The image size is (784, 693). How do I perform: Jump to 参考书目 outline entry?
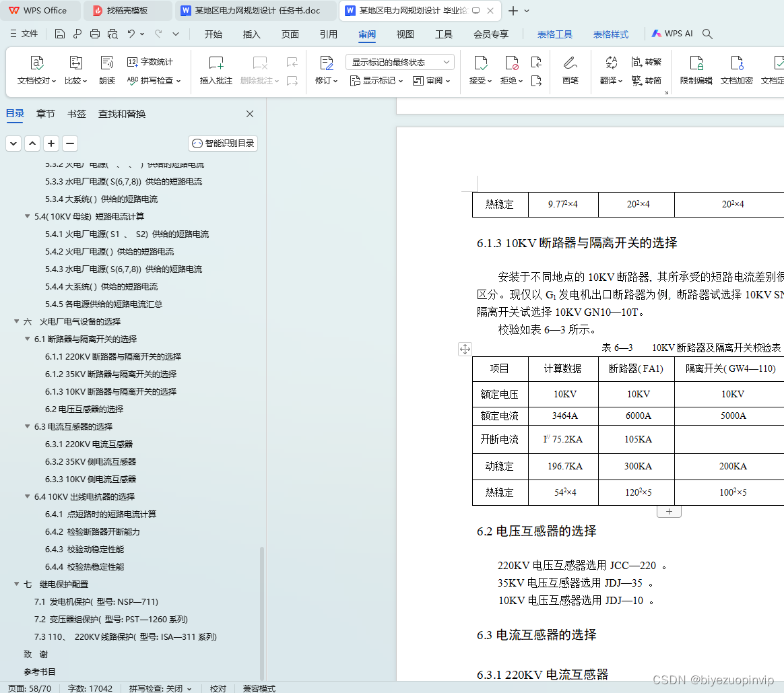pyautogui.click(x=40, y=671)
